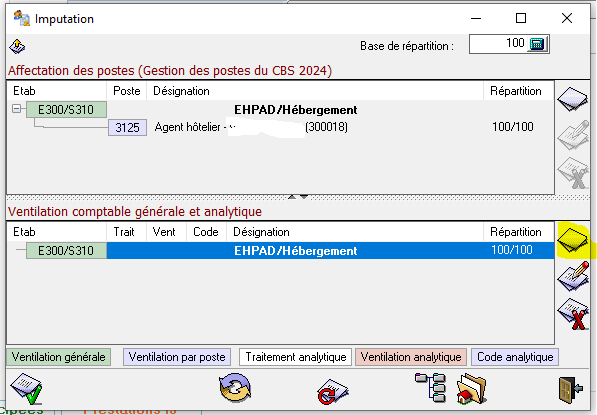This screenshot has height=415, width=597.
Task: Delete the selected ventilation with the red X icon
Action: click(573, 314)
